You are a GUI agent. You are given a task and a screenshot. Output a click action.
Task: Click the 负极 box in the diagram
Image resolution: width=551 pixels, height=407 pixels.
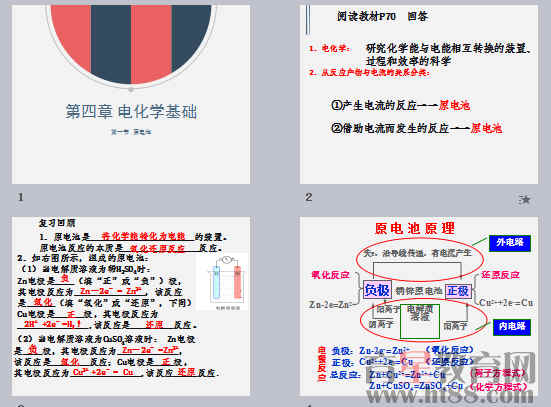click(377, 290)
